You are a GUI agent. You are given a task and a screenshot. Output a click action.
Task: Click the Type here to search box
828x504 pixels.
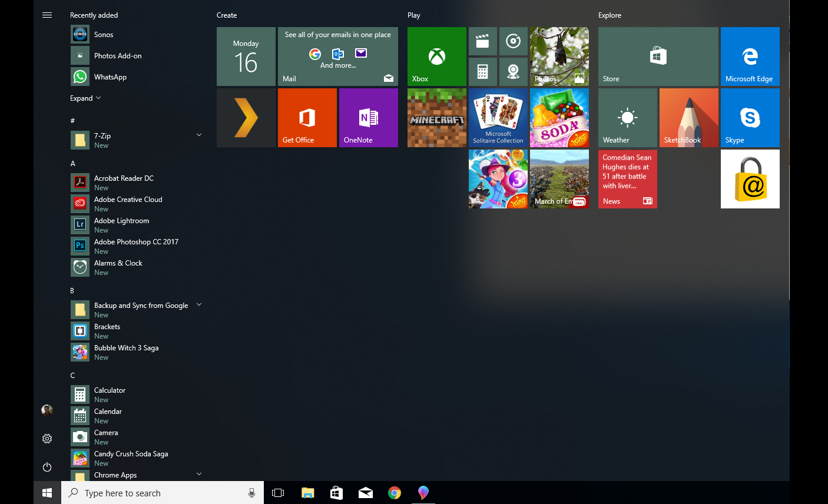[163, 493]
